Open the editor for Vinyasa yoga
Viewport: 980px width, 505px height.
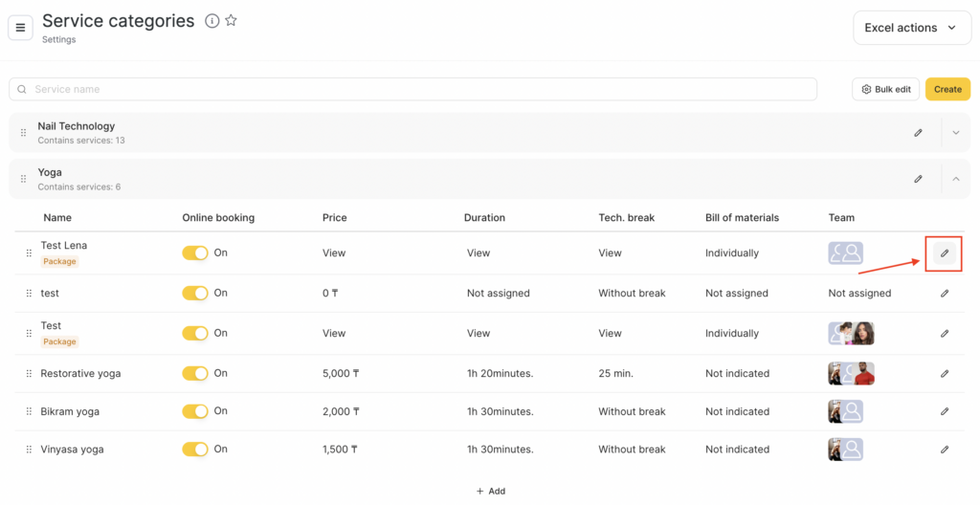click(x=945, y=450)
